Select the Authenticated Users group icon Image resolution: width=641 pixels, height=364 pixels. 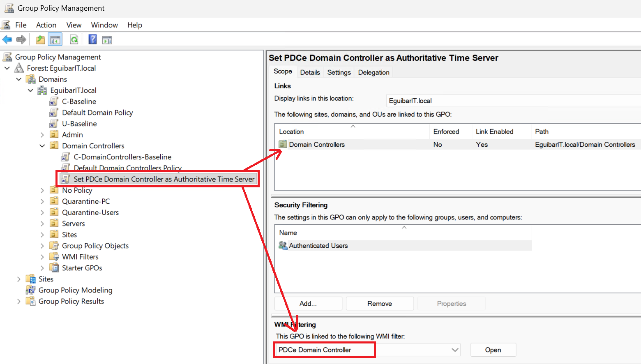tap(283, 246)
